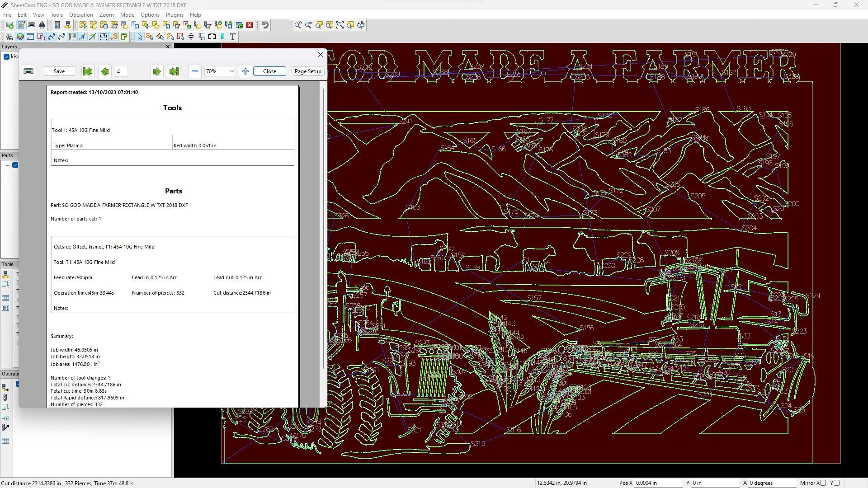Open the Operation menu

click(x=81, y=15)
